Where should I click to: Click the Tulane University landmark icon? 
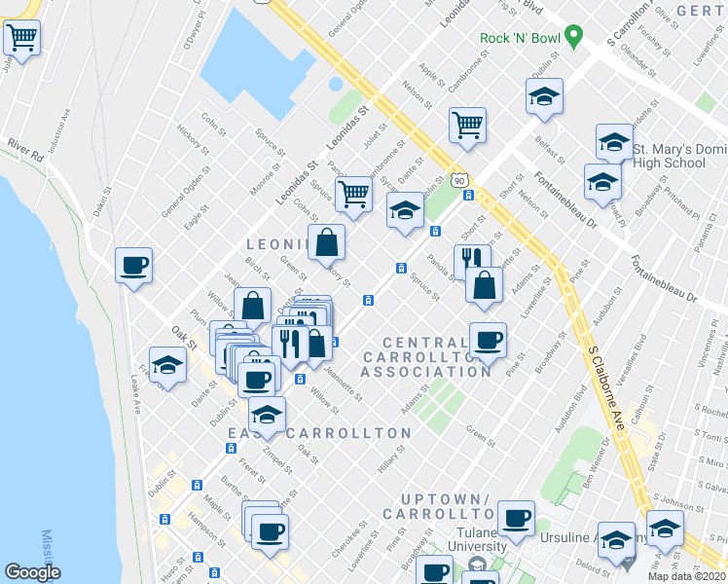point(477,565)
